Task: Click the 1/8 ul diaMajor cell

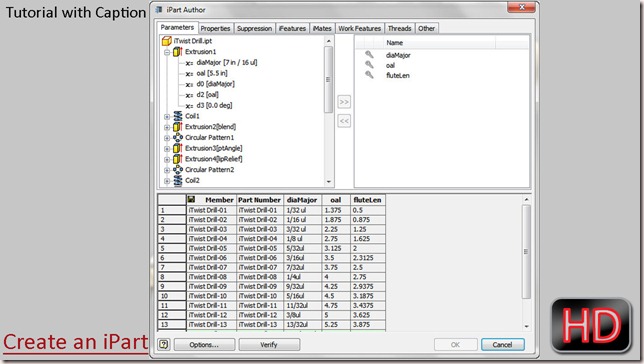Action: pos(303,238)
